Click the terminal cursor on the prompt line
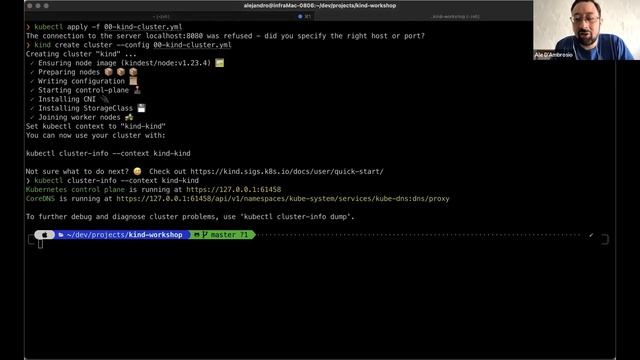This screenshot has height=360, width=640. point(40,244)
